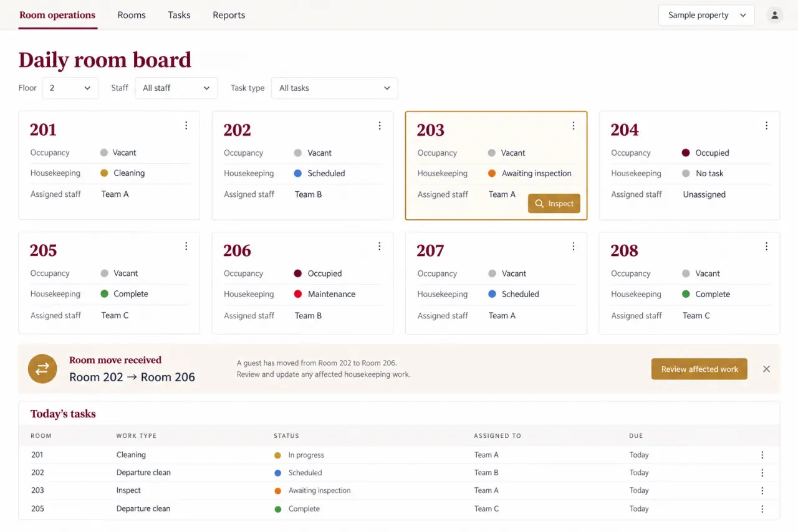Go to the Tasks tab
798x532 pixels.
pyautogui.click(x=179, y=15)
